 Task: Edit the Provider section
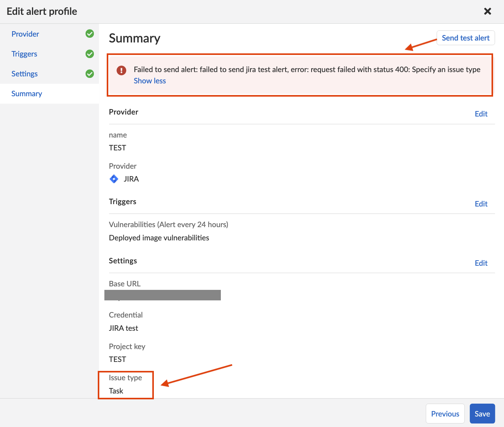pyautogui.click(x=481, y=114)
